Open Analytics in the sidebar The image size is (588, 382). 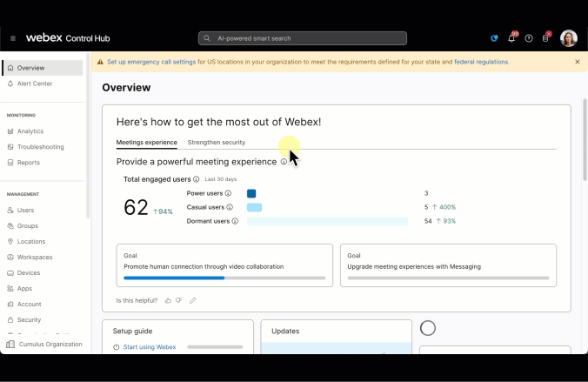30,131
